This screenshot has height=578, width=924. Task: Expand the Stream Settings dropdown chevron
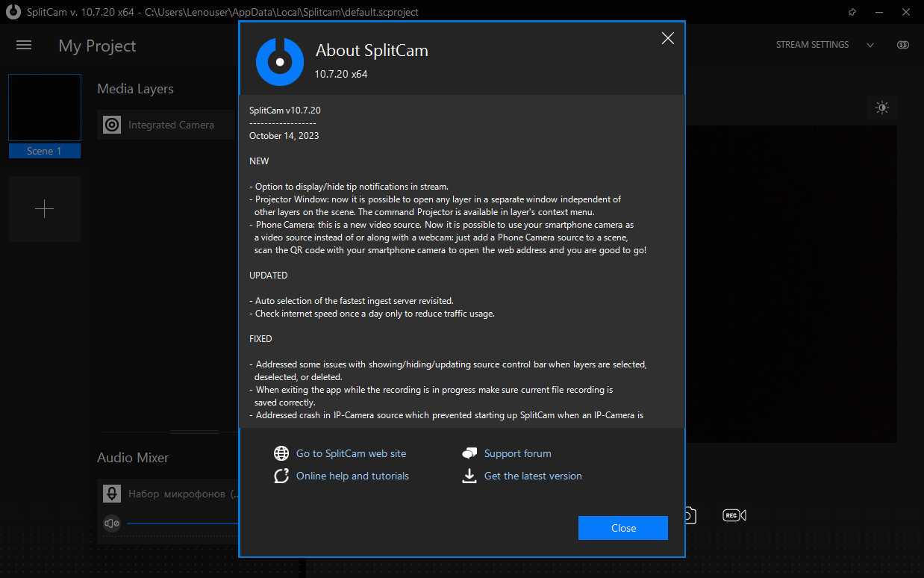(x=870, y=45)
